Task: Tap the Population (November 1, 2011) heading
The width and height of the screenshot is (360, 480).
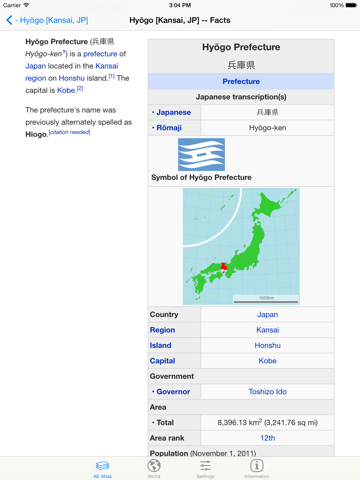Action: pos(203,453)
